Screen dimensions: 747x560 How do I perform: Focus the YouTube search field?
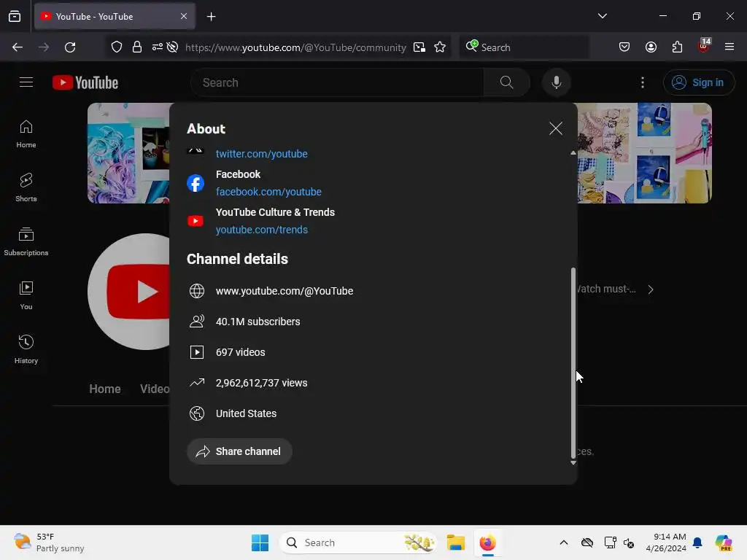(337, 83)
